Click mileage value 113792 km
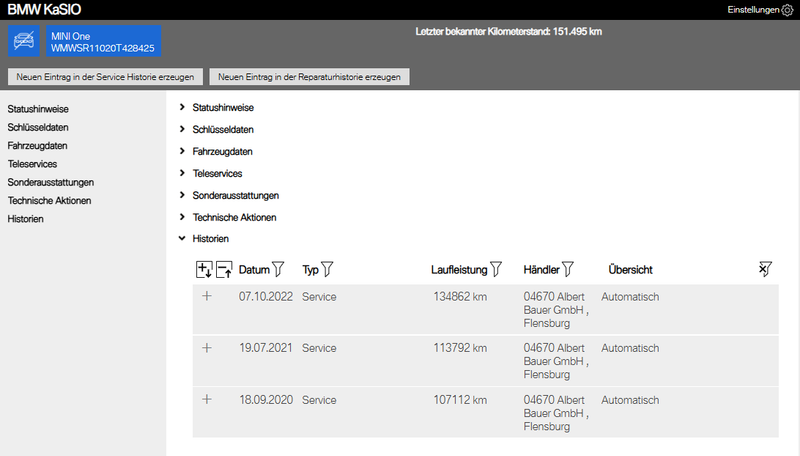The width and height of the screenshot is (800, 456). coord(460,348)
